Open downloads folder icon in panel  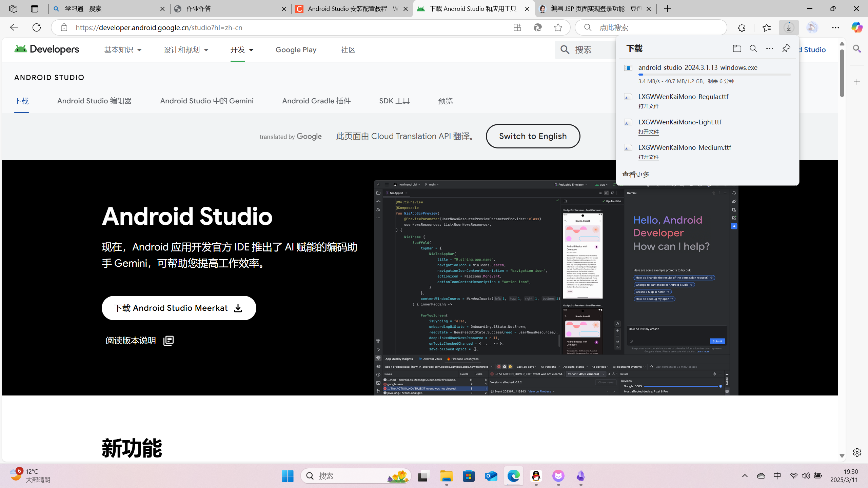click(737, 48)
